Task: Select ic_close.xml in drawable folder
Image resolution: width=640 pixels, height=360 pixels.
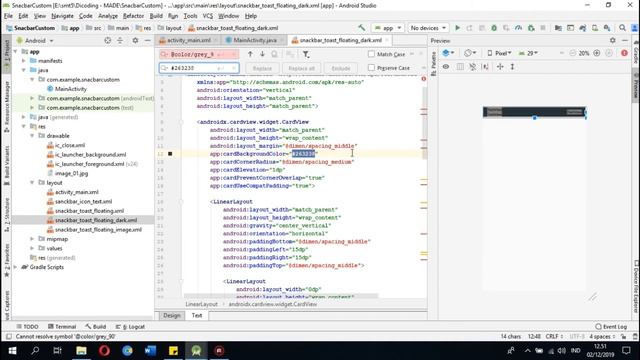Action: click(70, 145)
